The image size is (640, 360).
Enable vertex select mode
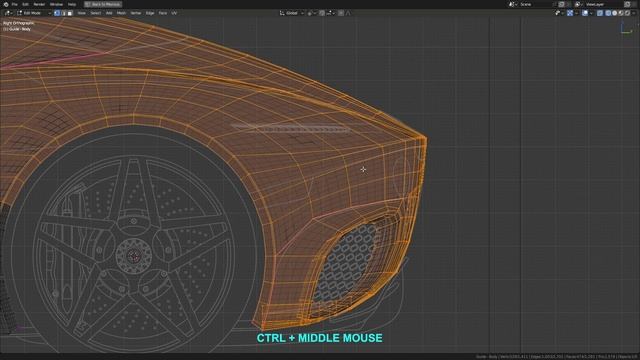(x=57, y=13)
